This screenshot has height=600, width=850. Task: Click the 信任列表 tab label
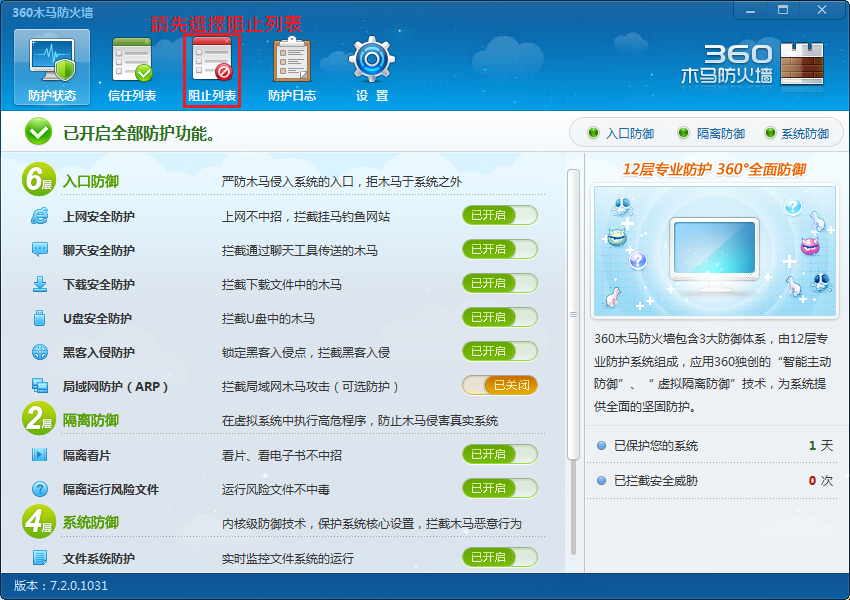[132, 96]
